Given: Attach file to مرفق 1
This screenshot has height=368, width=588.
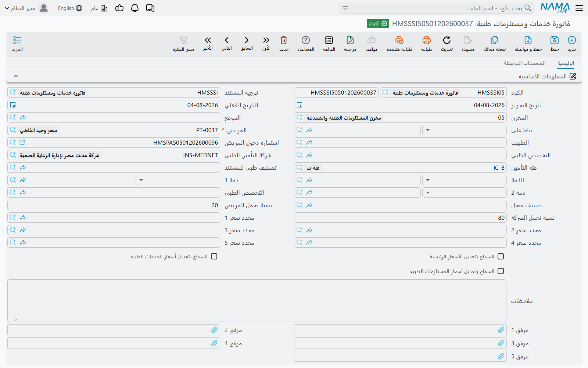Looking at the screenshot, I should [x=501, y=330].
